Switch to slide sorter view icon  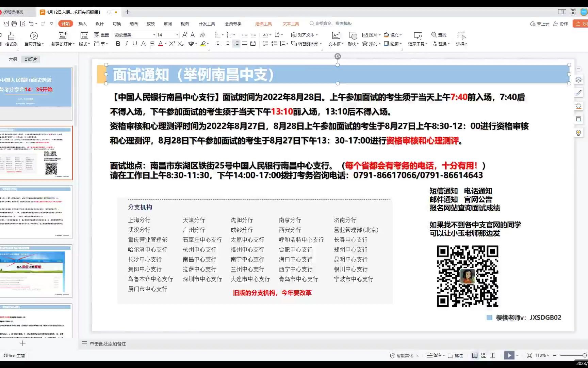coord(484,355)
